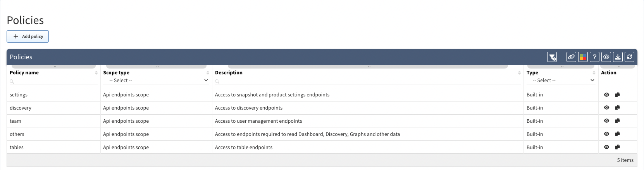Open the question mark help icon
Screen dimensions: 644x170
tap(594, 57)
